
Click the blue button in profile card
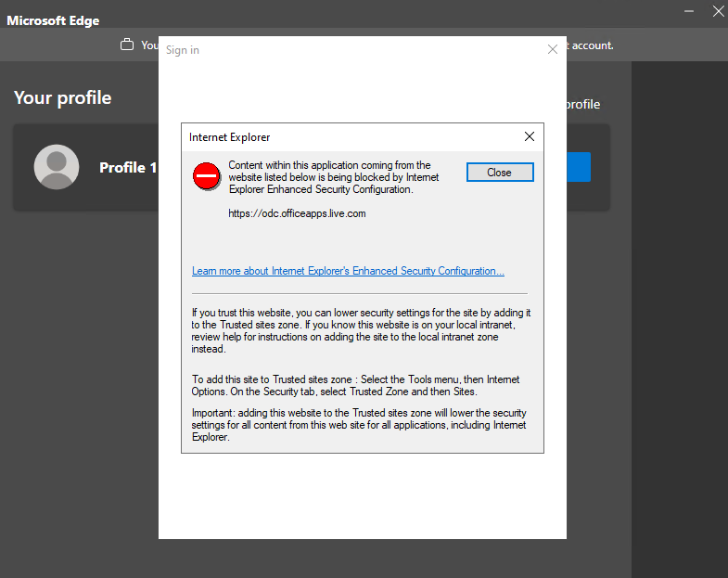tap(579, 167)
